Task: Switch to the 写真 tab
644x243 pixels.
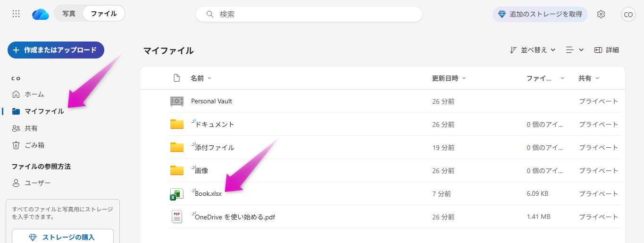Action: pos(69,14)
